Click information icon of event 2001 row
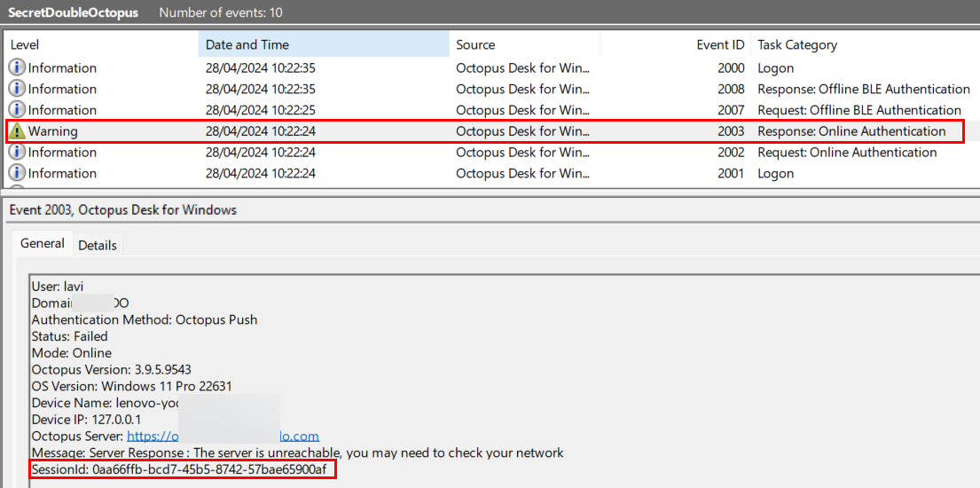Screen dimensions: 980x488 17,173
